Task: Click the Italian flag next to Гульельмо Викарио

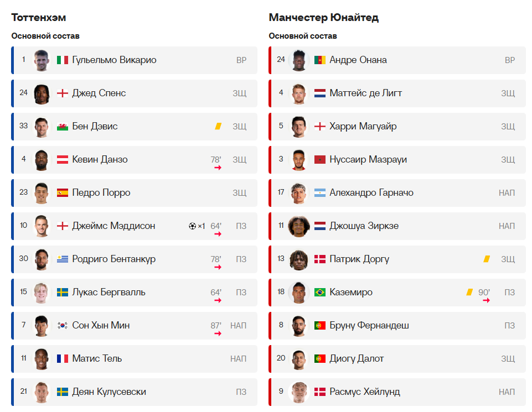Action: click(63, 60)
